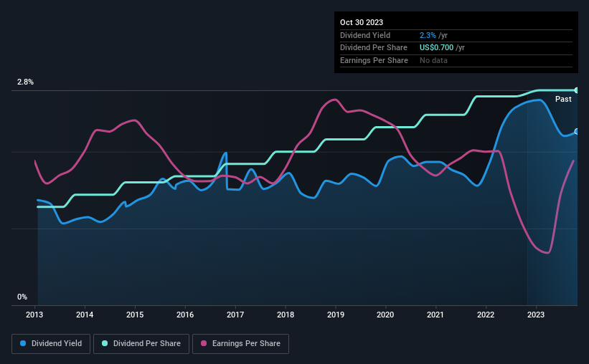Select the 2019 x-axis label

pyautogui.click(x=336, y=315)
